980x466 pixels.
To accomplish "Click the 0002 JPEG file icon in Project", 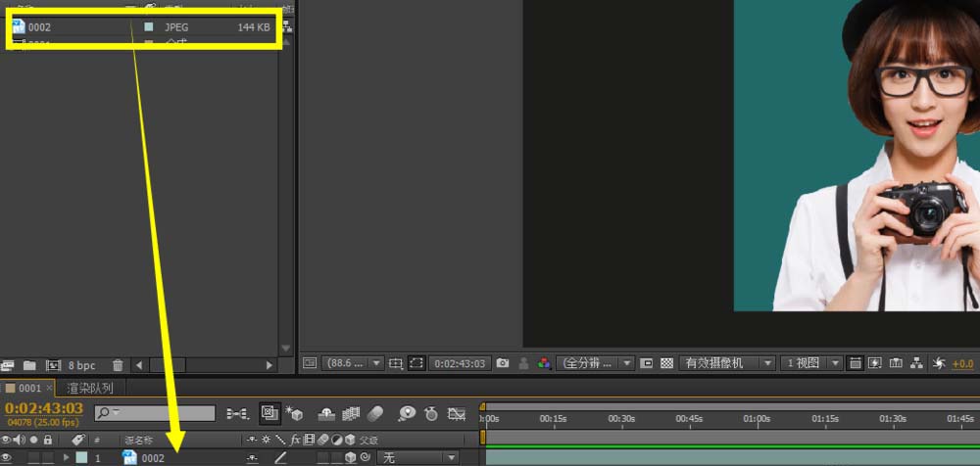I will click(x=18, y=26).
